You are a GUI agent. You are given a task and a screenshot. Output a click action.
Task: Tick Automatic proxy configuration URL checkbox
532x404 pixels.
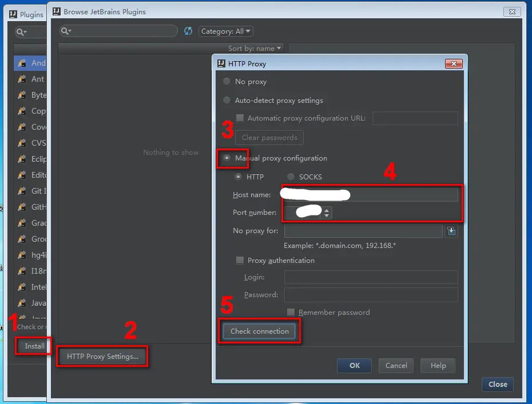click(x=240, y=118)
